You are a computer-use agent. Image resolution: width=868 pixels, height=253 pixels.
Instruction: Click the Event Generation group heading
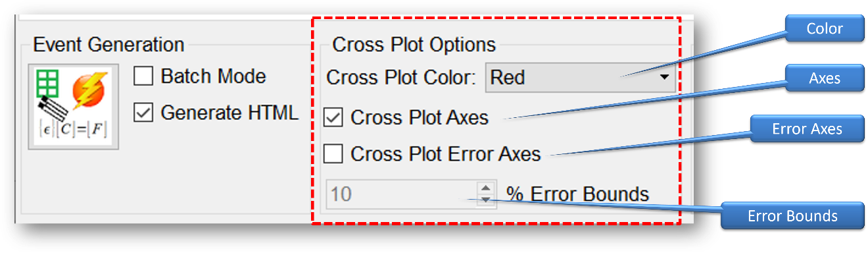[109, 45]
